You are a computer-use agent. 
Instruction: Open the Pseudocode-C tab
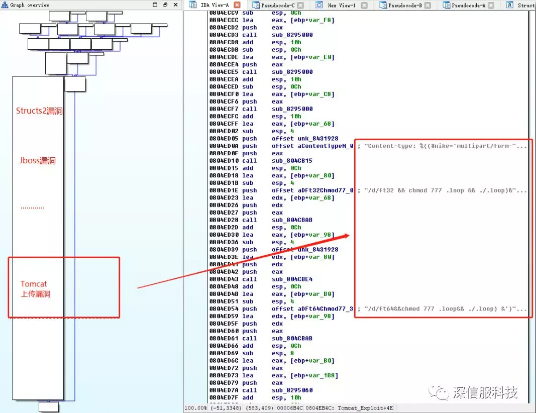tap(273, 5)
